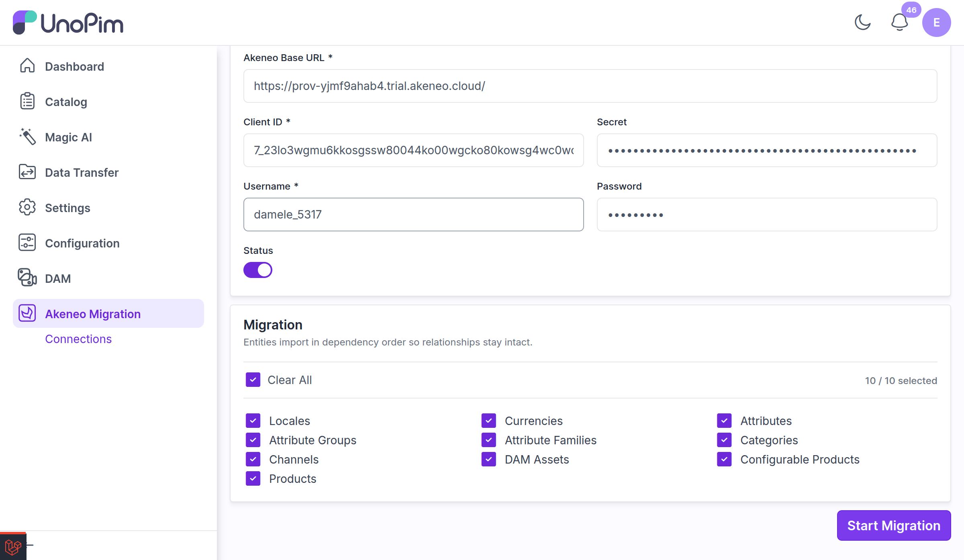
Task: Uncheck the Configurable Products checkbox
Action: click(724, 459)
